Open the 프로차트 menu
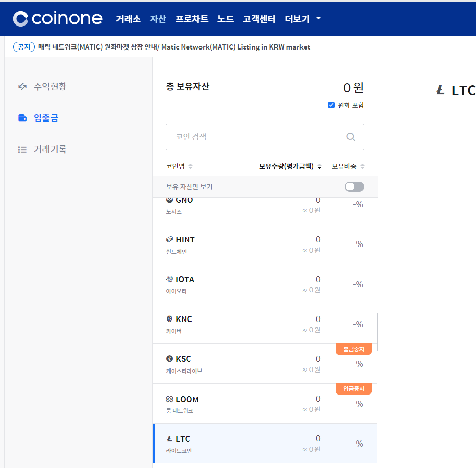 pyautogui.click(x=192, y=19)
